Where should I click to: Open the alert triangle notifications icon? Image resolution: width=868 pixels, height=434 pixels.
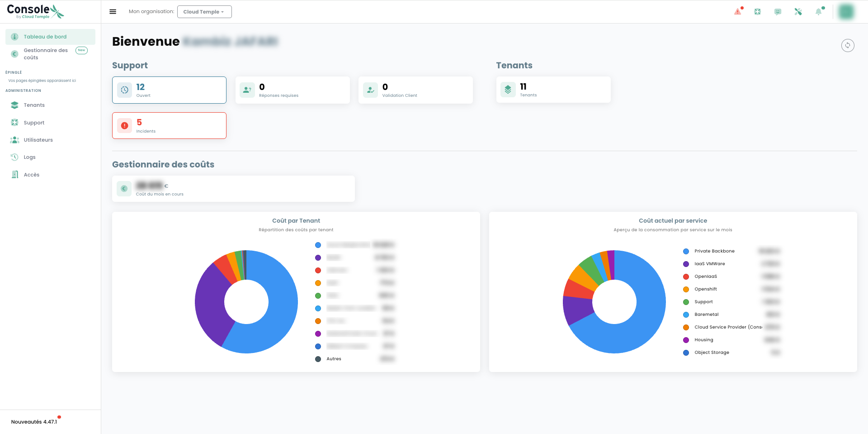pos(738,12)
